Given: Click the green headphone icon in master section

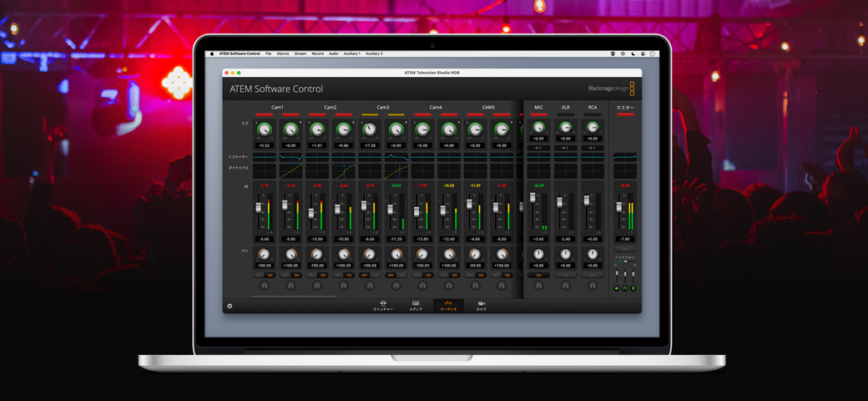Looking at the screenshot, I should coord(625,288).
